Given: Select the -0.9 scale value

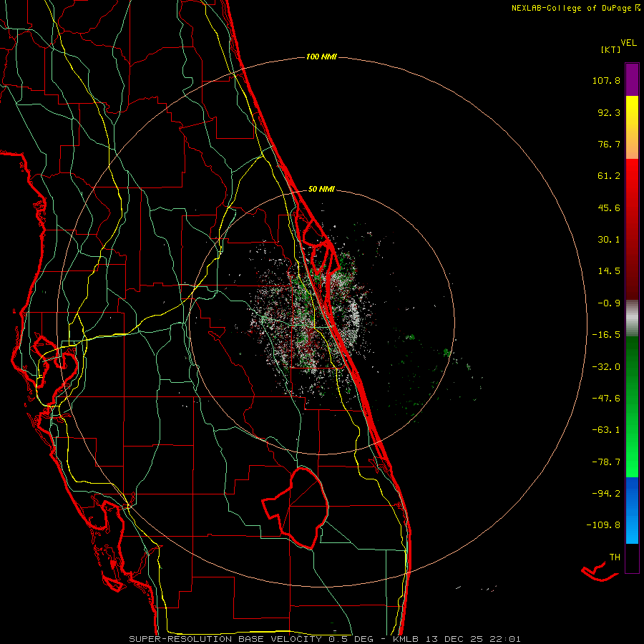Looking at the screenshot, I should click(x=609, y=303).
